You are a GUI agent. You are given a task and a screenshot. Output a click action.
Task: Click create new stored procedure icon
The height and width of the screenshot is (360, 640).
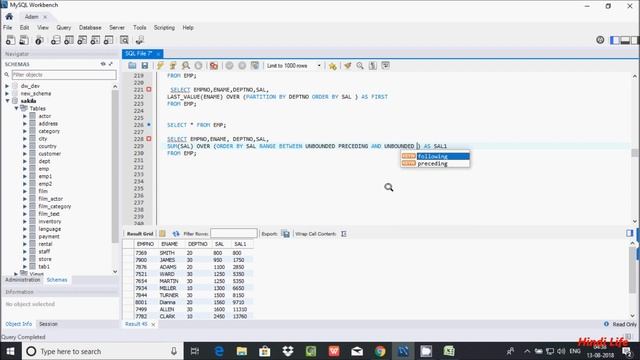(x=95, y=40)
